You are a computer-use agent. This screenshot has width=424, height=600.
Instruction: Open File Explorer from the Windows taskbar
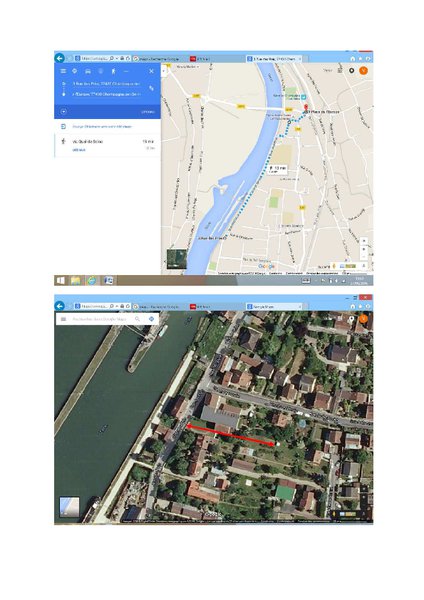[x=75, y=280]
